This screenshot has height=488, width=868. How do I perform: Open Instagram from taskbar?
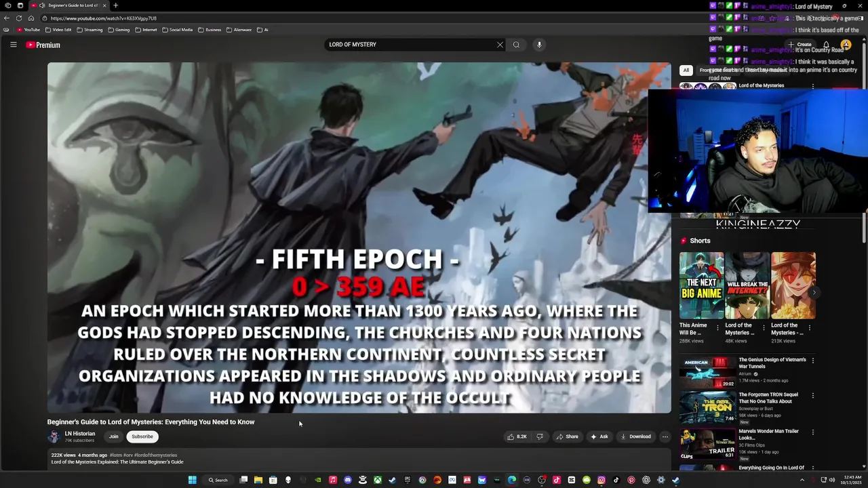pyautogui.click(x=601, y=480)
